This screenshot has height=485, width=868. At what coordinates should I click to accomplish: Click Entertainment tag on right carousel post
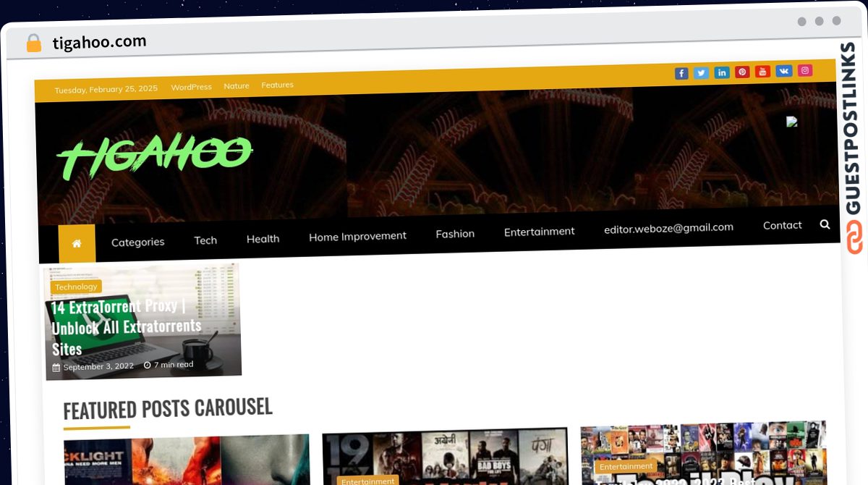pyautogui.click(x=626, y=467)
